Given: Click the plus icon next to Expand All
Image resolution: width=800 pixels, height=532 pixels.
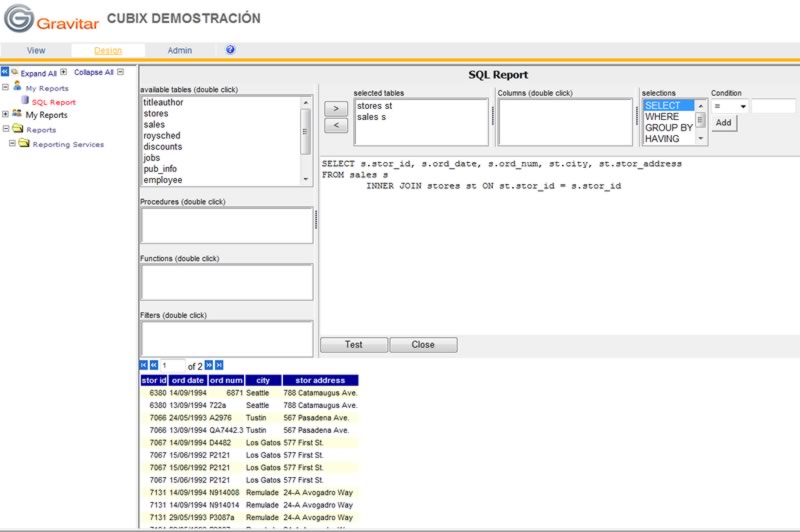Looking at the screenshot, I should (63, 72).
